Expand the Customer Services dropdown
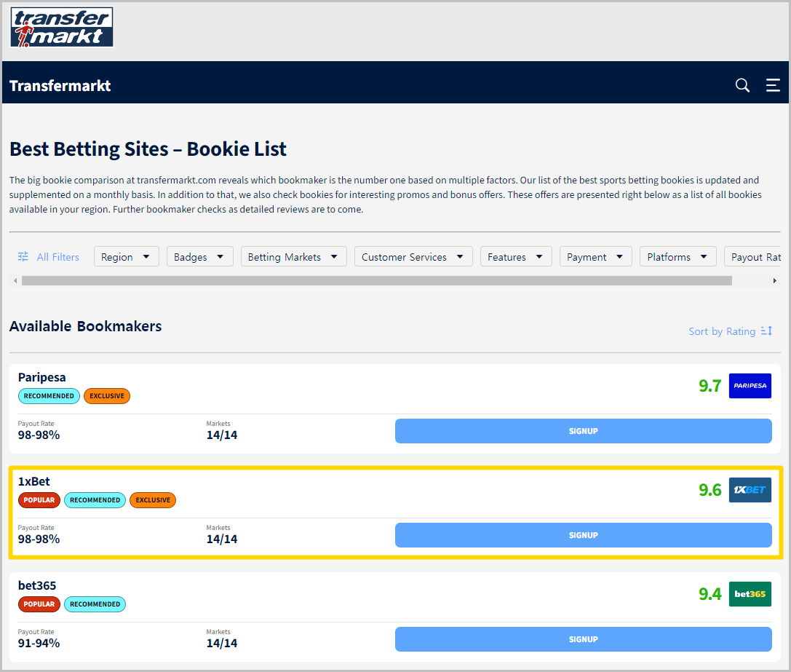791x672 pixels. 413,256
